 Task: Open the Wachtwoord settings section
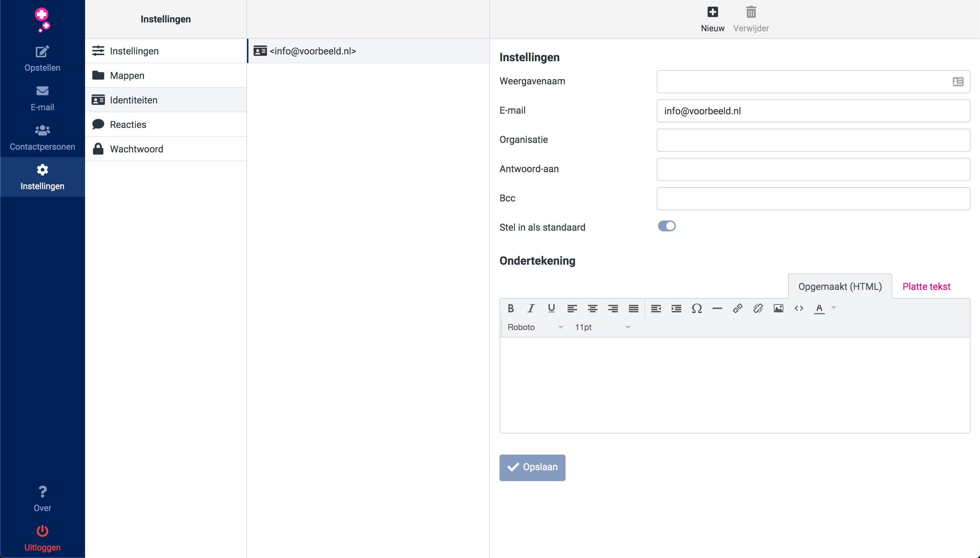136,149
